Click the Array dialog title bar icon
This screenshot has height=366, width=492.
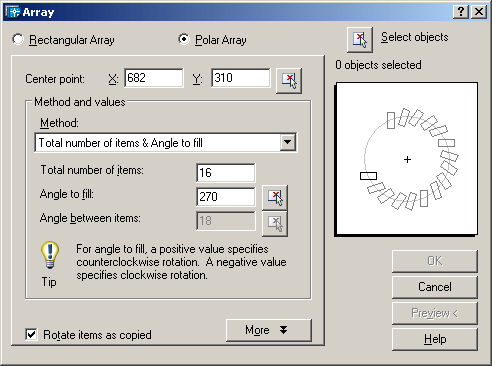click(x=13, y=12)
